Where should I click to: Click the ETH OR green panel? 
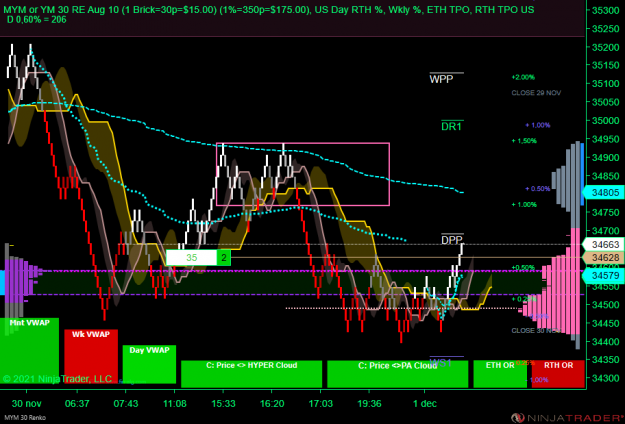[x=500, y=374]
